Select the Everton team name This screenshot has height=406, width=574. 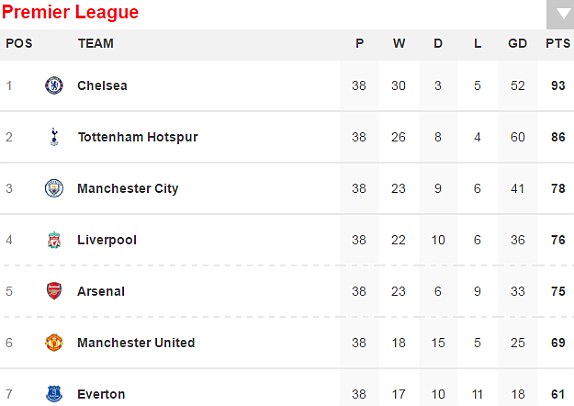point(101,394)
